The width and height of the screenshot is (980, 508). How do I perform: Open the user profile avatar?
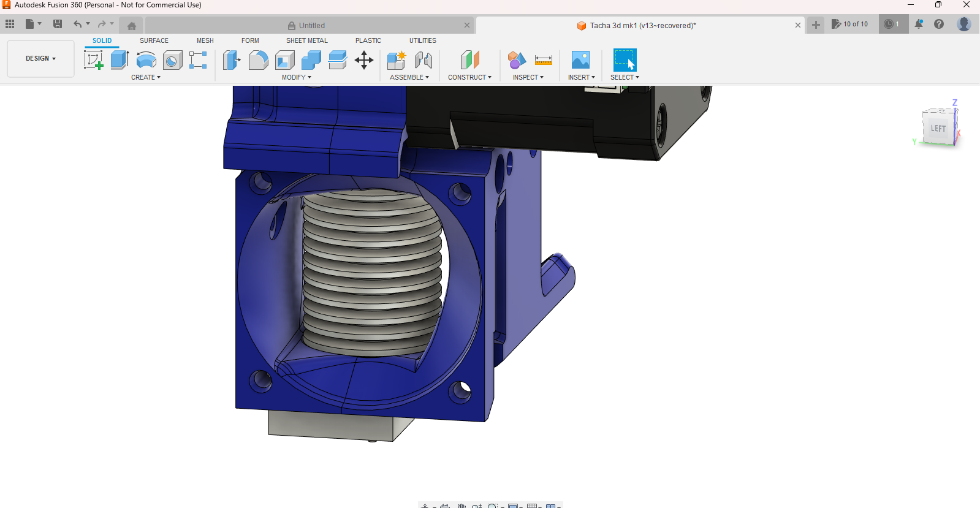pos(964,24)
